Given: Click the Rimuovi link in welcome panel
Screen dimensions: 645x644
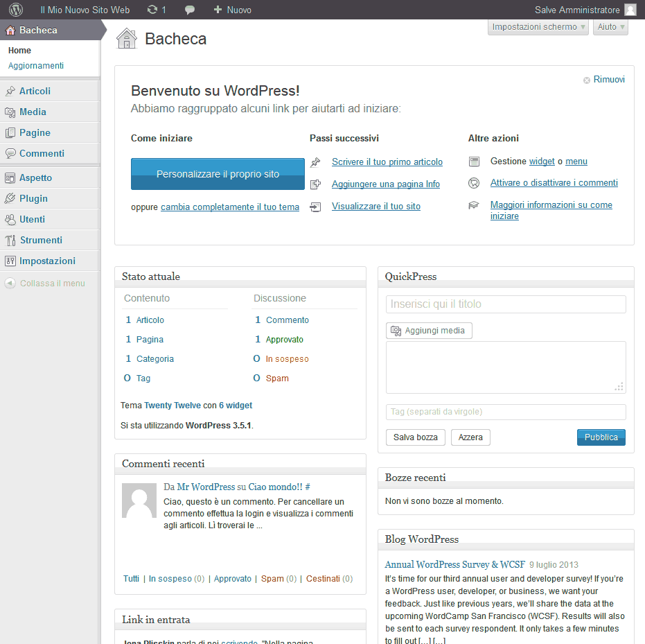Looking at the screenshot, I should 609,80.
